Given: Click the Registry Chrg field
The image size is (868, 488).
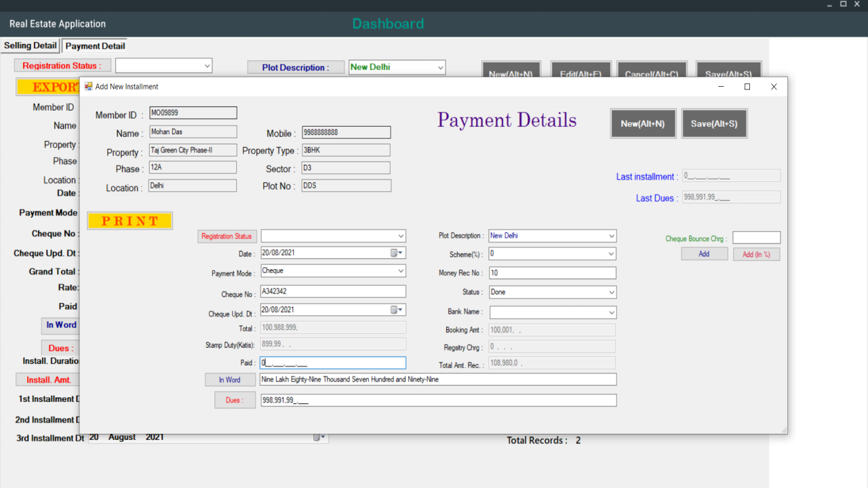Looking at the screenshot, I should coord(552,346).
